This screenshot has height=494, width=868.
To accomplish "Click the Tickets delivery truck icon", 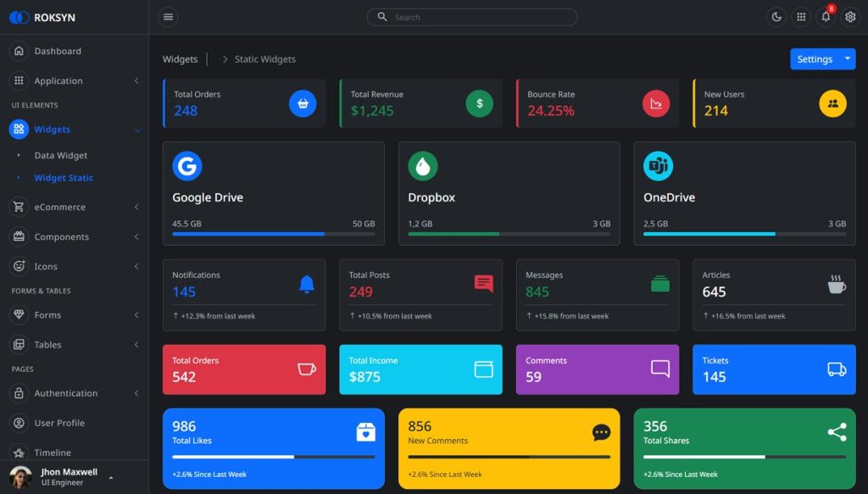I will coord(837,370).
